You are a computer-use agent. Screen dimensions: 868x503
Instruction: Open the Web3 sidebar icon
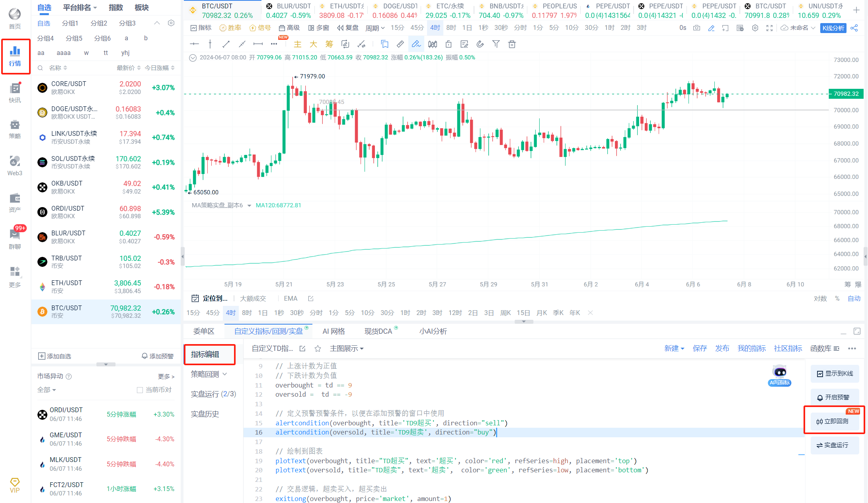pos(15,166)
